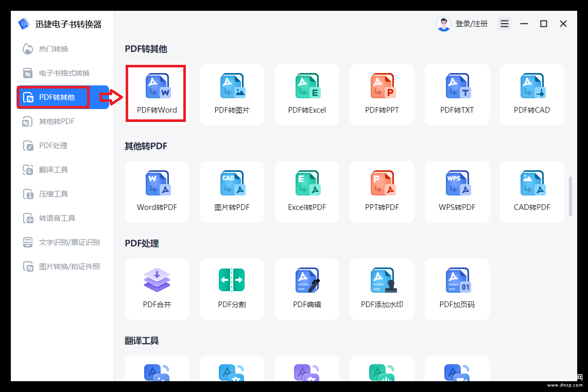Open the PDF转TXT tool
588x392 pixels.
coord(457,95)
